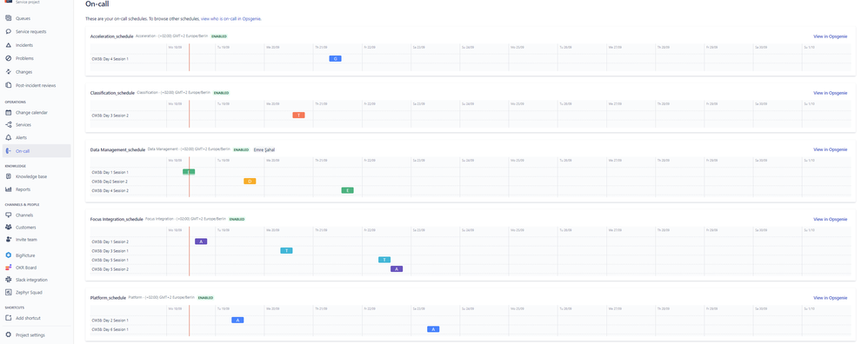The width and height of the screenshot is (868, 344).
Task: Click the Platform_schedule title
Action: pyautogui.click(x=108, y=298)
